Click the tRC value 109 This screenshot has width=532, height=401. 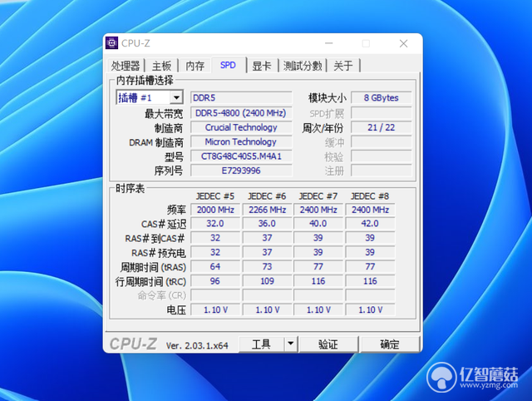[267, 281]
